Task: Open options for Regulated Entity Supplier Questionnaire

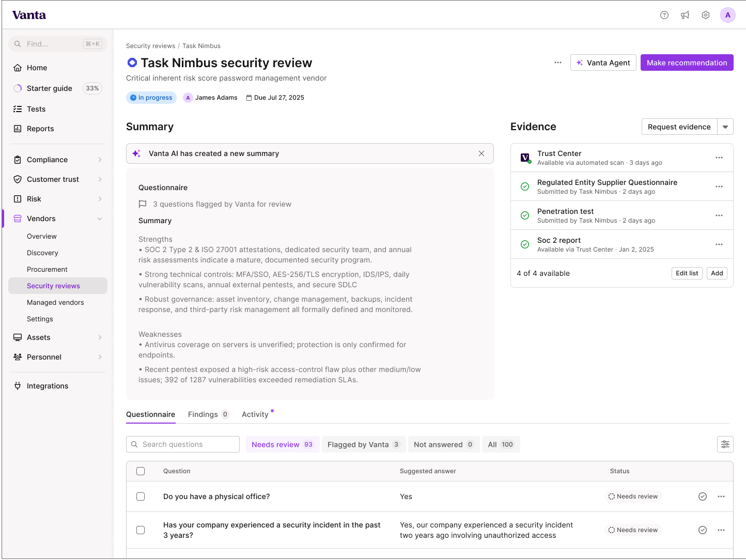Action: (719, 186)
